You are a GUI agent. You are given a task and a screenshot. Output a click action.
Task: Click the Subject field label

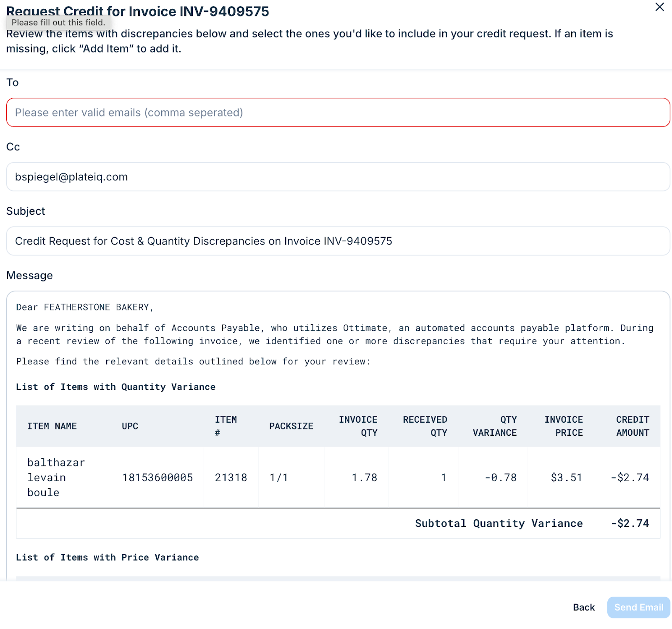click(x=26, y=211)
